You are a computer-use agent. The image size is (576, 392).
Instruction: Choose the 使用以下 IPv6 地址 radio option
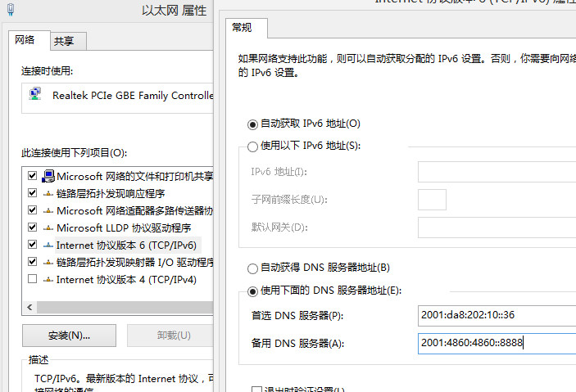252,146
